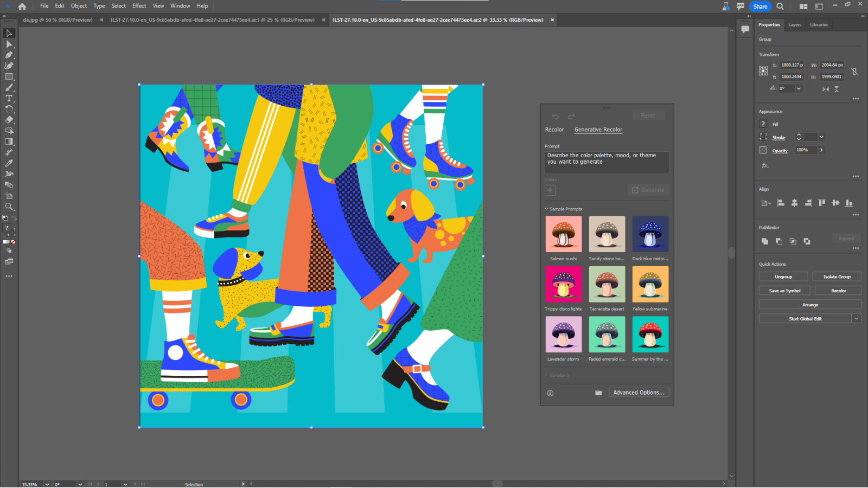Click the Fill color swatch in Appearance
Viewport: 868px width, 488px height.
coord(763,124)
